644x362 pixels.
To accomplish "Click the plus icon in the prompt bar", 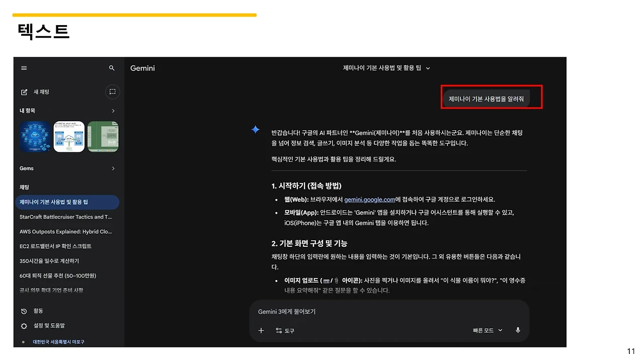I will pos(261,330).
